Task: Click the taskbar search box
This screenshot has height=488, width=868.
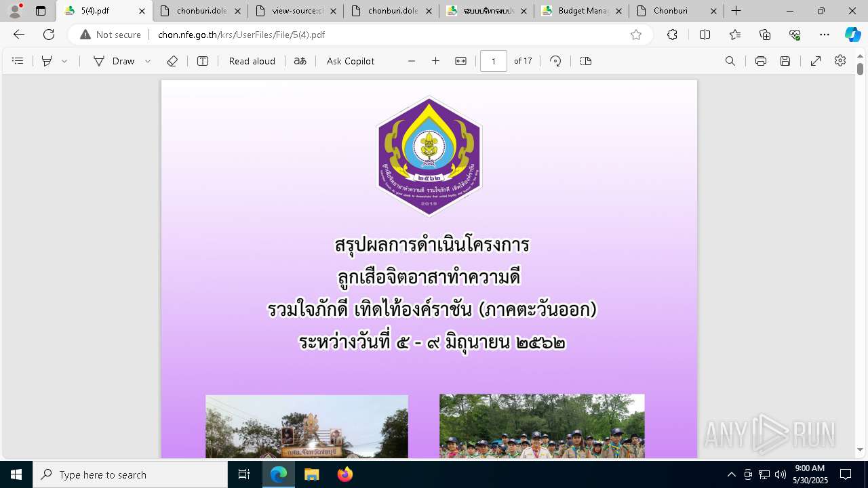Action: pos(130,474)
